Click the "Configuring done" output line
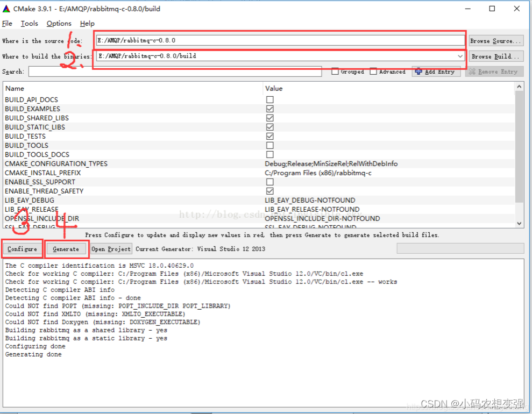Image resolution: width=532 pixels, height=414 pixels. 36,346
